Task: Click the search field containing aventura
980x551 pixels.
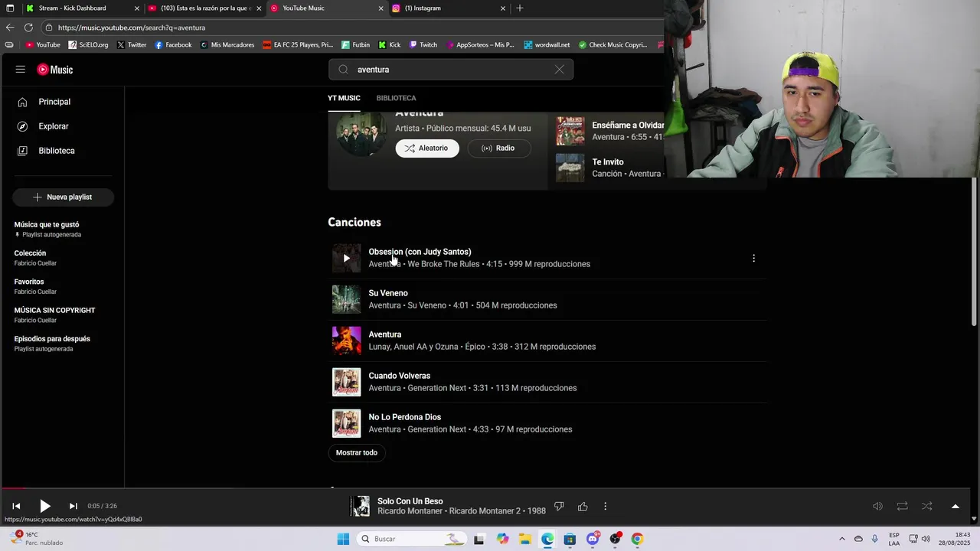Action: pos(452,70)
